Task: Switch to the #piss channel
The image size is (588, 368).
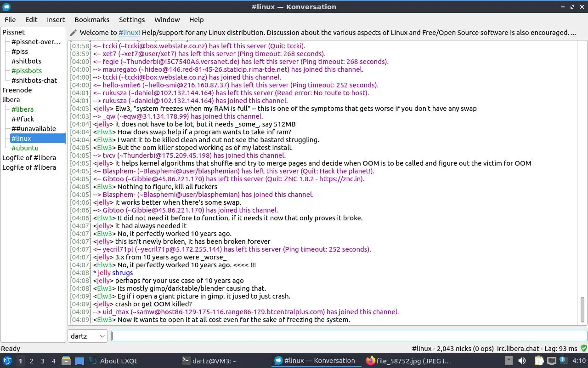Action: pyautogui.click(x=20, y=52)
